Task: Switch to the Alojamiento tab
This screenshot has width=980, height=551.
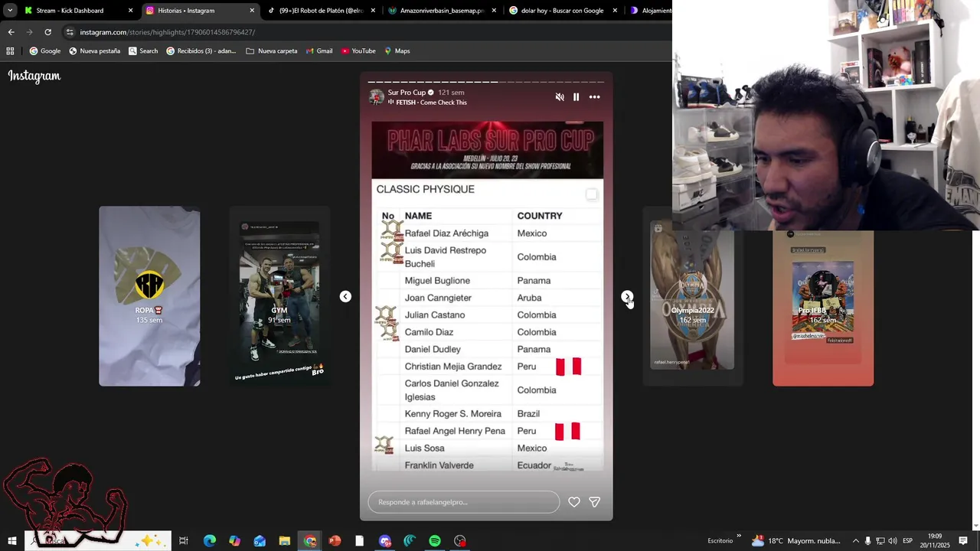Action: tap(650, 11)
